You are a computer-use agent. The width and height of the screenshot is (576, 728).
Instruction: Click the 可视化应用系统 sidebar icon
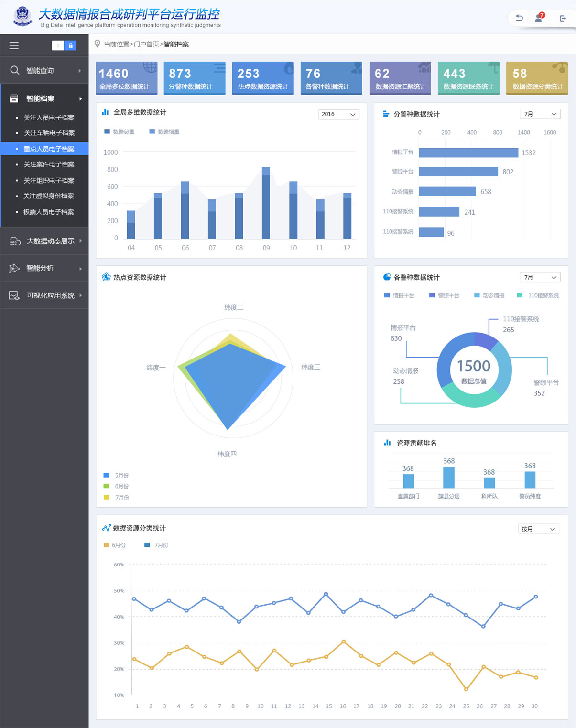pyautogui.click(x=14, y=295)
